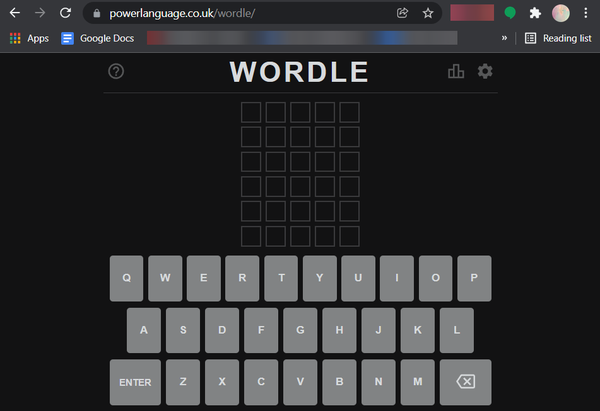Open the Chrome profile avatar
The image size is (600, 411).
pyautogui.click(x=561, y=13)
